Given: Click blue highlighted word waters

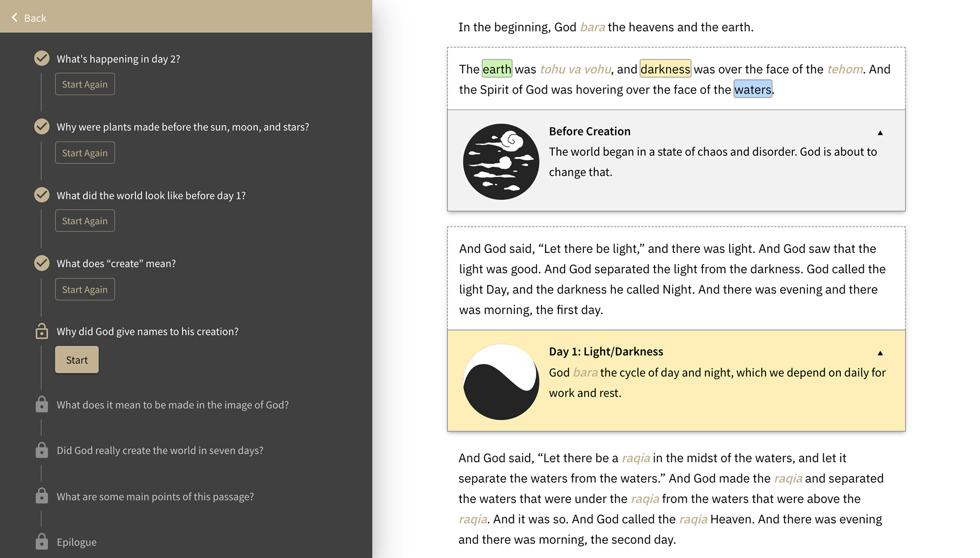Looking at the screenshot, I should click(753, 89).
